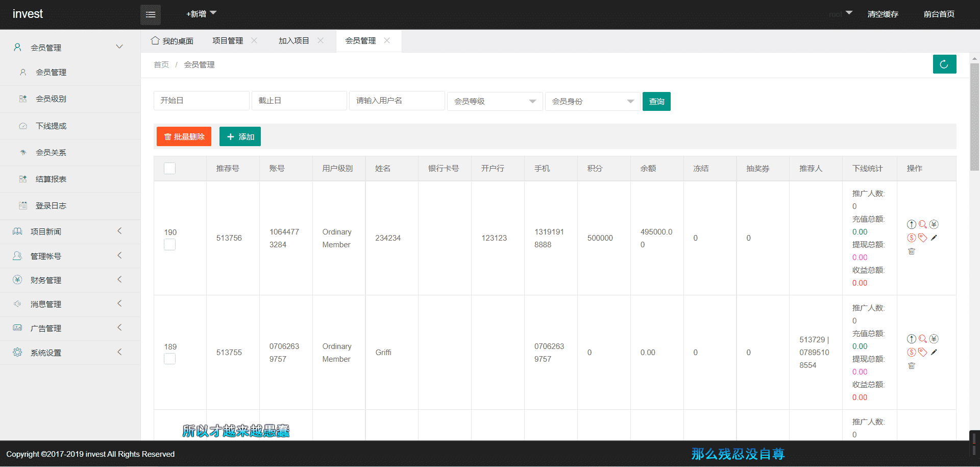Click the pencil edit icon for row 189

pyautogui.click(x=934, y=352)
